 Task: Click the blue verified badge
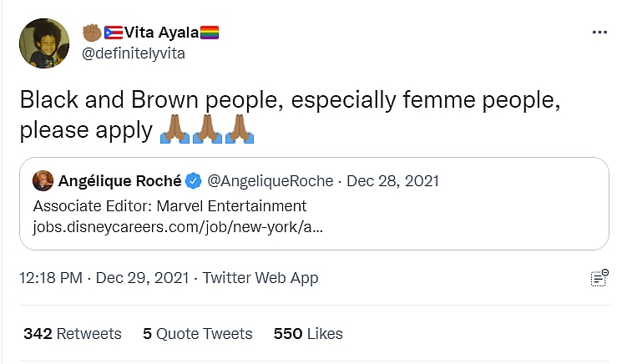[193, 180]
